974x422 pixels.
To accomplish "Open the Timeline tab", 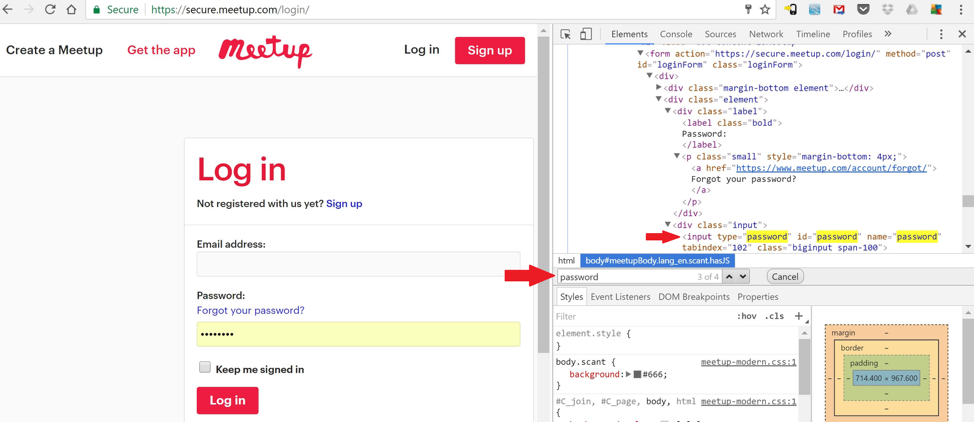I will 813,34.
